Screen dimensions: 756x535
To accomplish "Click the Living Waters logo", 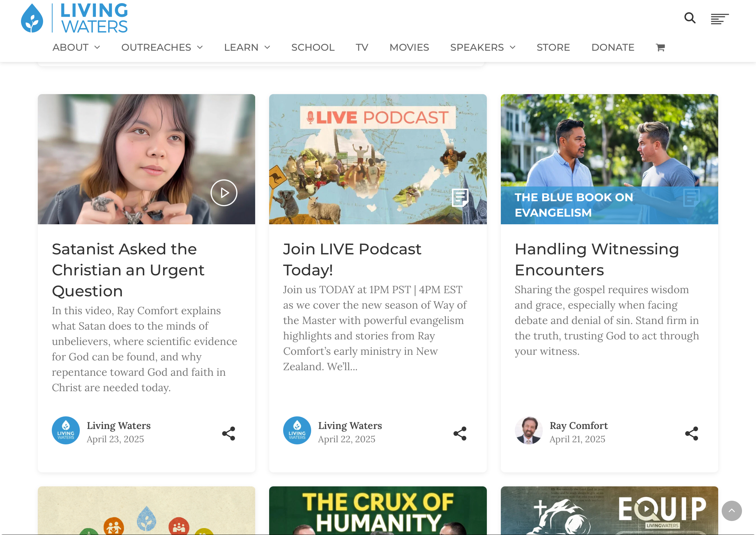I will (74, 18).
